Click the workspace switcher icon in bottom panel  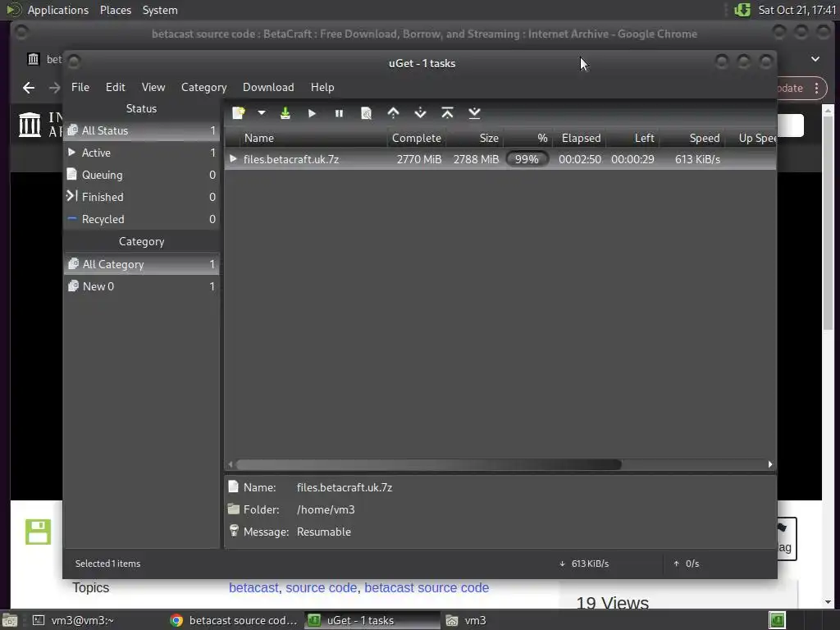coord(777,620)
